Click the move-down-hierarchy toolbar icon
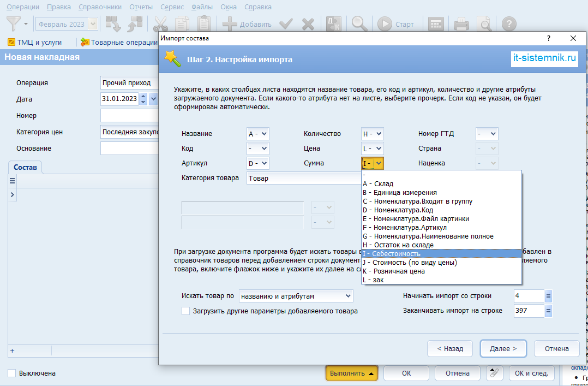The image size is (588, 386). (113, 24)
